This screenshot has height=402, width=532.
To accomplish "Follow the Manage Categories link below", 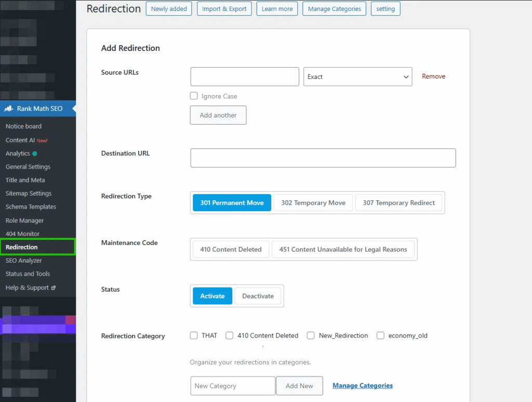I will [362, 385].
